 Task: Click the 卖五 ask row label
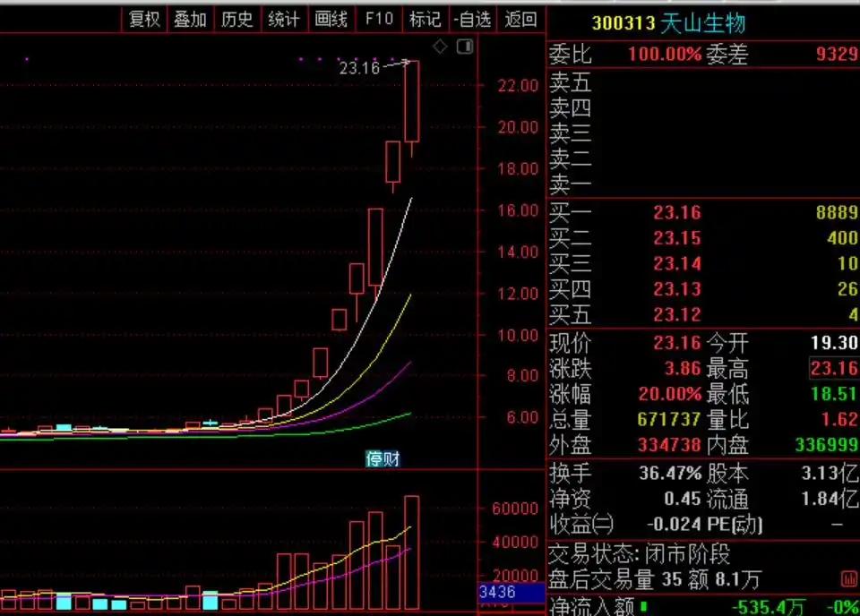[x=571, y=82]
